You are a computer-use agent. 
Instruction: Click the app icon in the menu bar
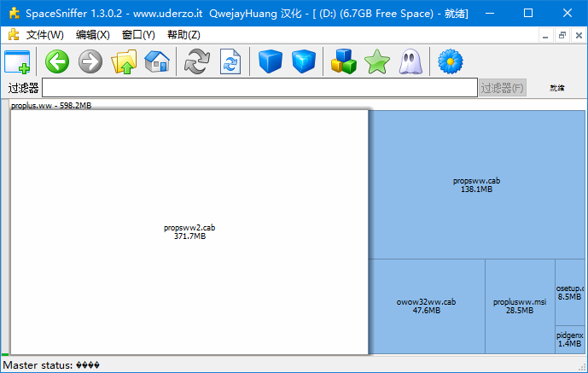[x=14, y=35]
